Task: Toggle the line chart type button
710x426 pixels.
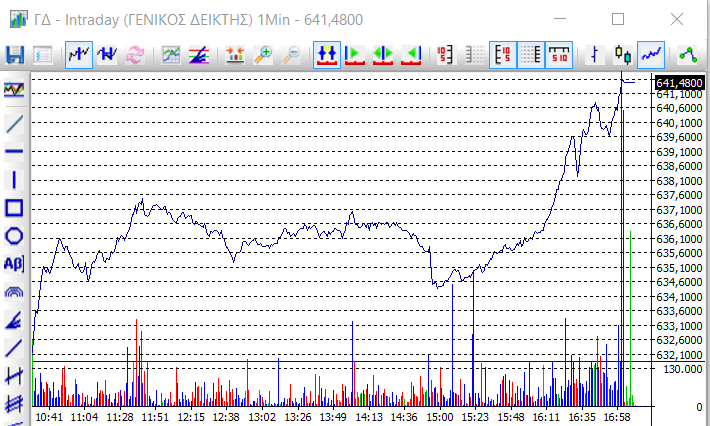Action: [x=651, y=55]
